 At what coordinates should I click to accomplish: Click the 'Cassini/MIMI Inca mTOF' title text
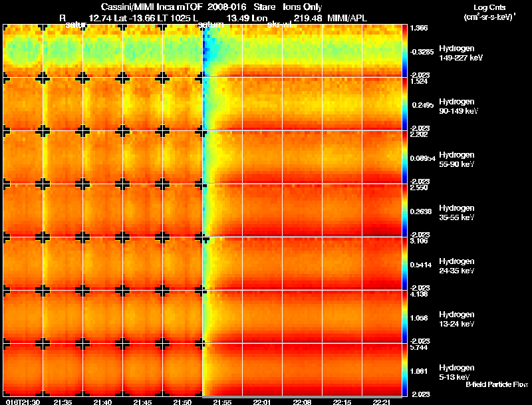click(x=152, y=7)
